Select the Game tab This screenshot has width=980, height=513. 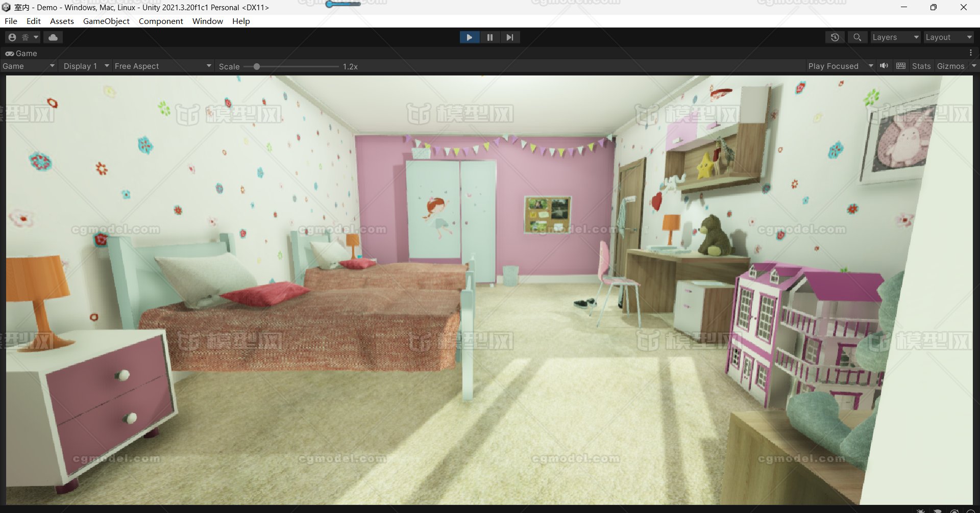[21, 53]
